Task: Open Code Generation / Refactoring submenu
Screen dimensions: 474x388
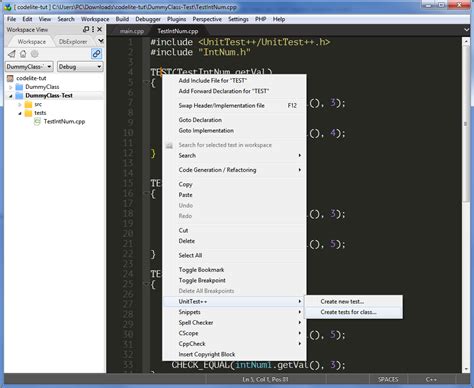Action: click(234, 170)
